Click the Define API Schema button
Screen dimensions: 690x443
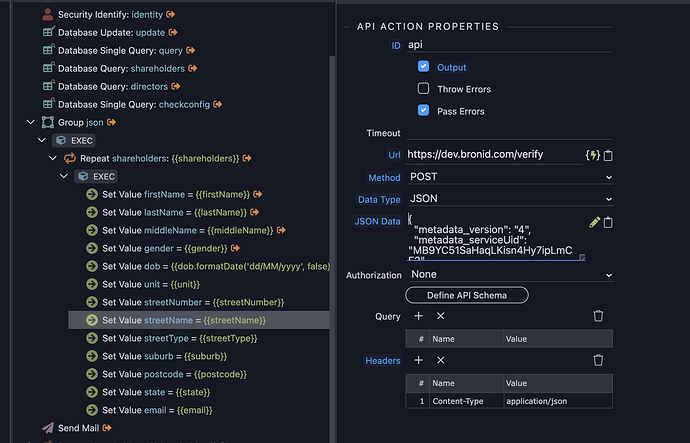coord(466,295)
